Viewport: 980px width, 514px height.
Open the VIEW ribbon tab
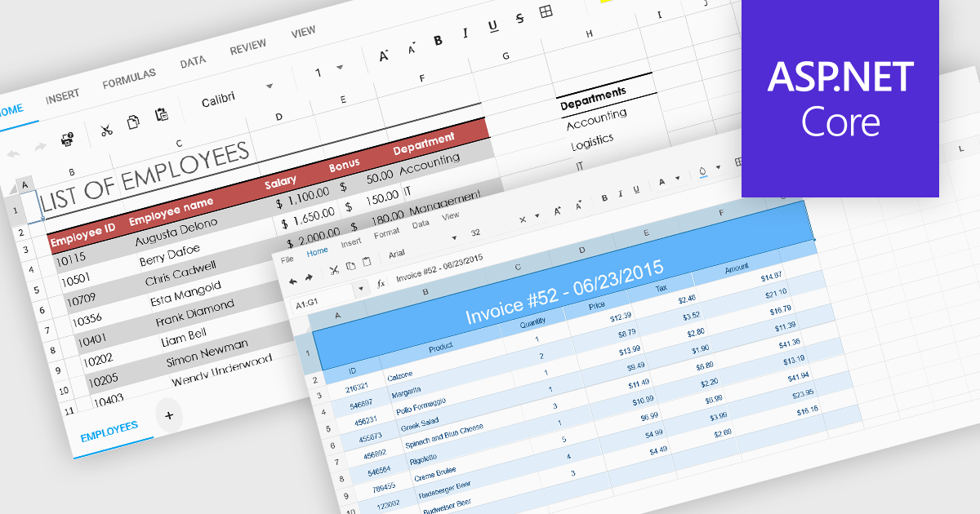coord(303,32)
